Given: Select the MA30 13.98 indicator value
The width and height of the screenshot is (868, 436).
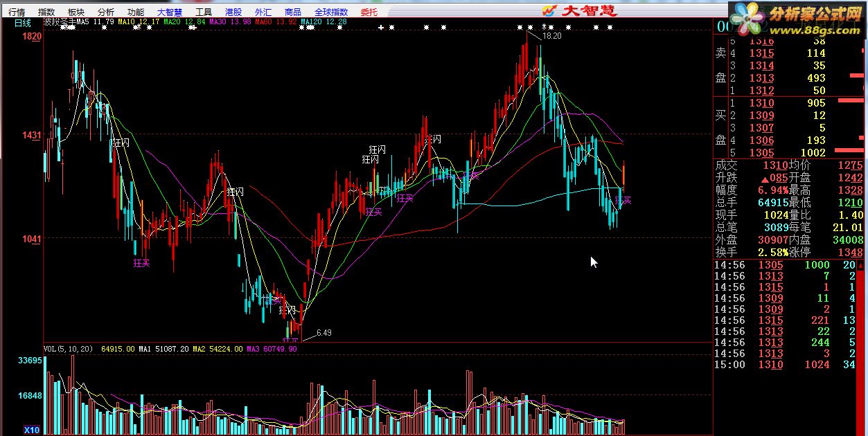Looking at the screenshot, I should coord(230,22).
